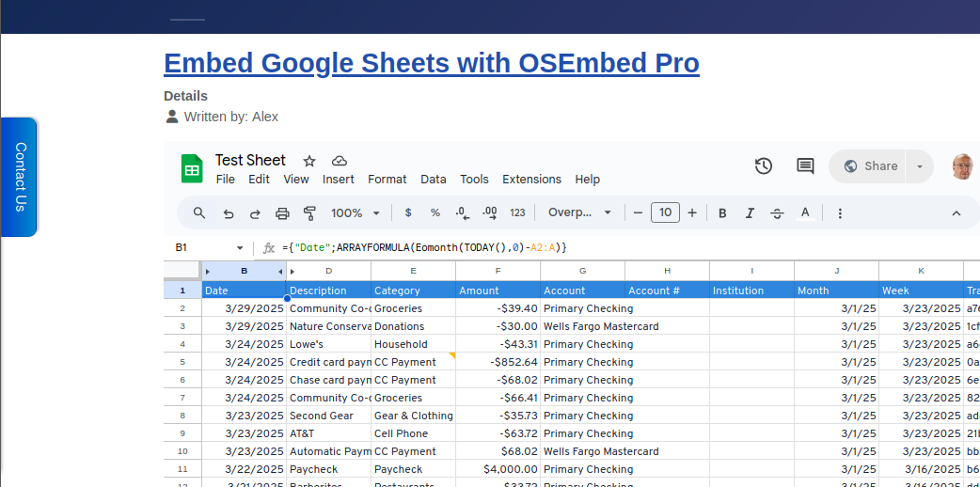Click the Google Sheets logo icon
Viewport: 980px width, 487px height.
point(192,169)
